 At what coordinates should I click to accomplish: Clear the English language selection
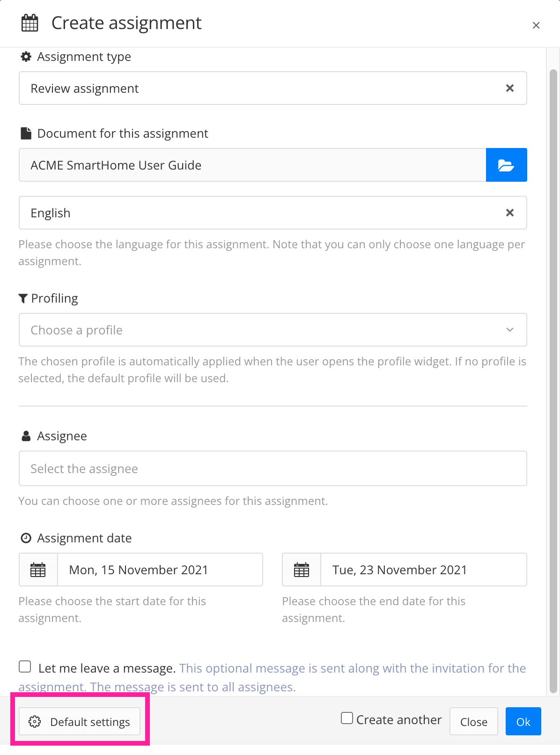click(x=510, y=213)
